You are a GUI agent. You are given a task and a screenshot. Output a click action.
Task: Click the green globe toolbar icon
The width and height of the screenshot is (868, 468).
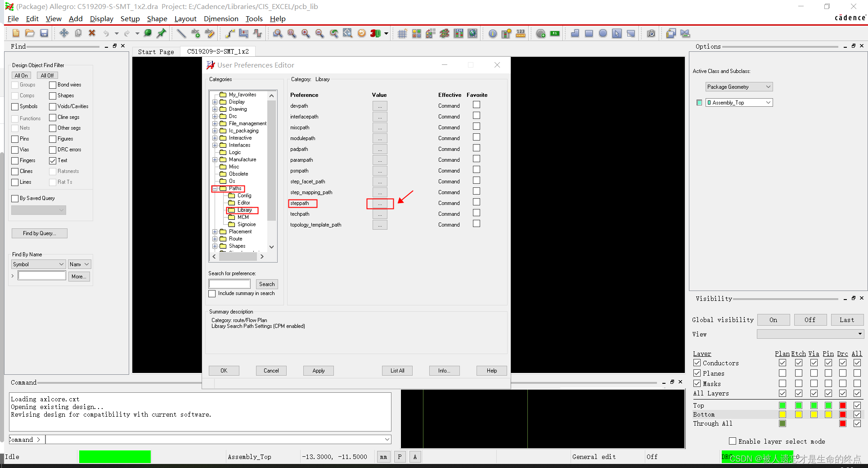pos(148,33)
